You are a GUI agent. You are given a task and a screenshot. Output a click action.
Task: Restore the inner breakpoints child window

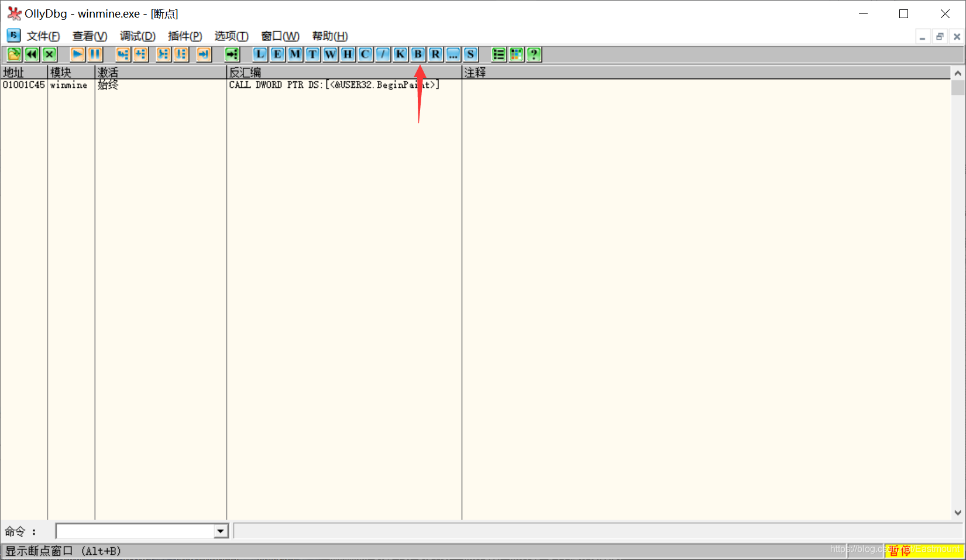click(940, 36)
